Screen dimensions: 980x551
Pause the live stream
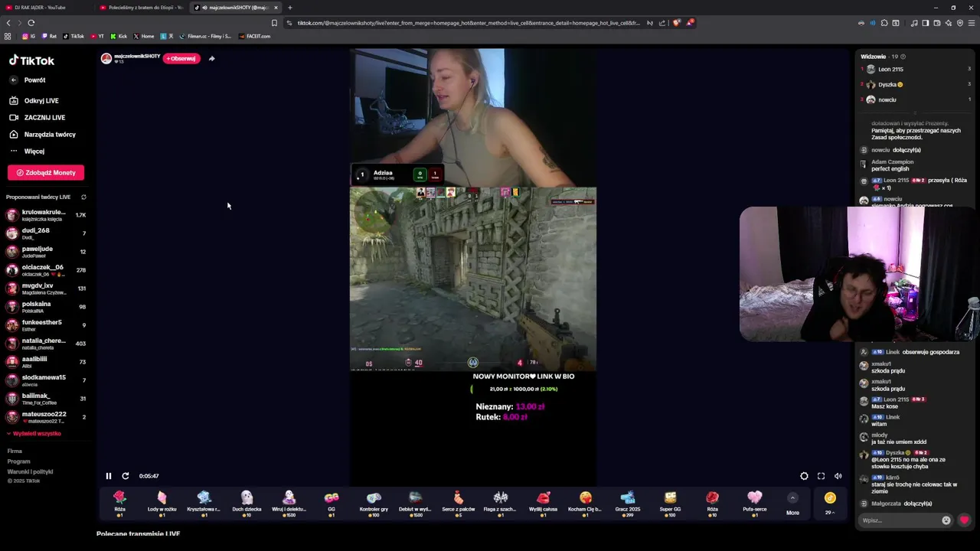[109, 476]
